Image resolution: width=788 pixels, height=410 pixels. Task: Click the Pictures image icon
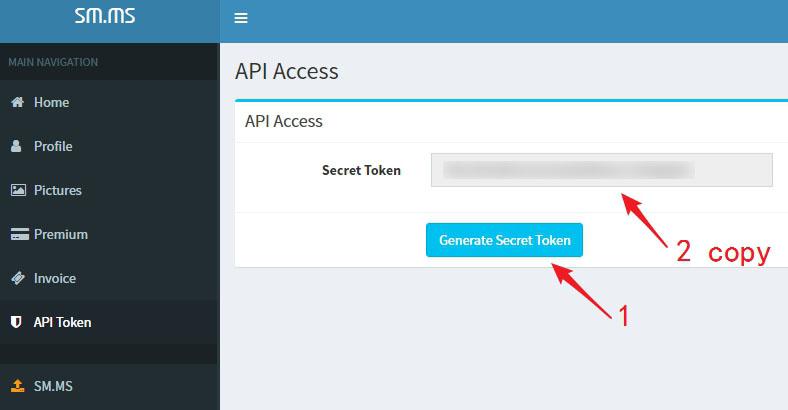(18, 190)
